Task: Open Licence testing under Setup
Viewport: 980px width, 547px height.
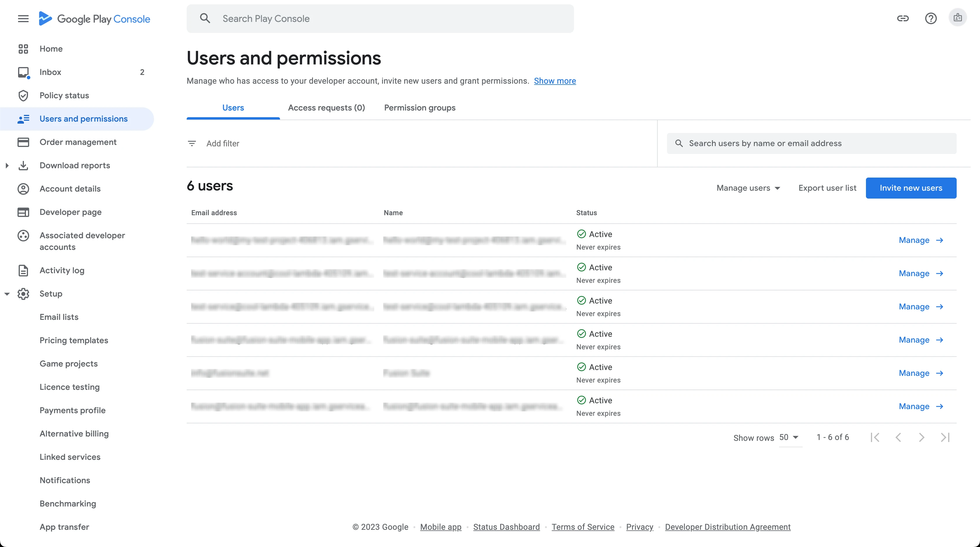Action: pyautogui.click(x=70, y=387)
